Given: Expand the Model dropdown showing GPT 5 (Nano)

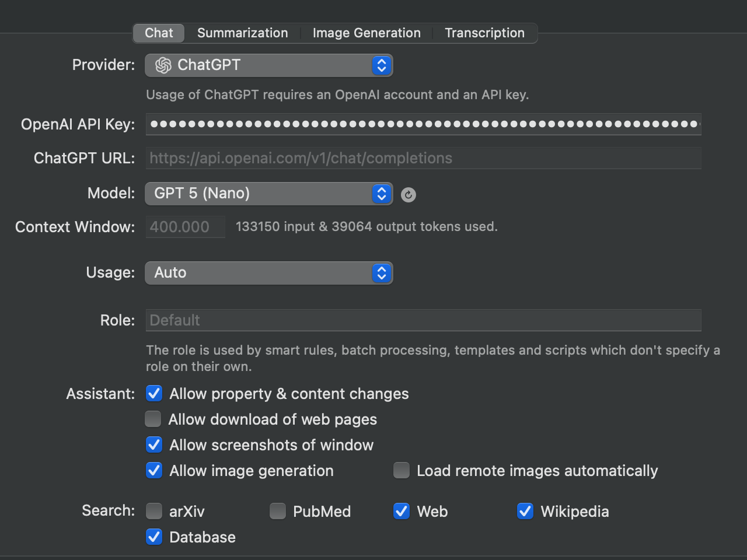Looking at the screenshot, I should 268,194.
